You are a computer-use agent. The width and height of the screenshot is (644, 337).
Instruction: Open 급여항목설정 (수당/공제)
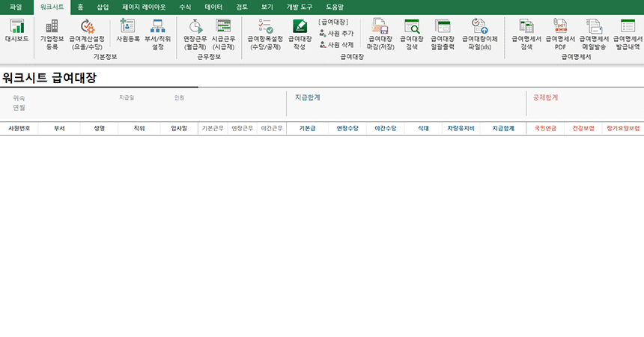(x=265, y=34)
